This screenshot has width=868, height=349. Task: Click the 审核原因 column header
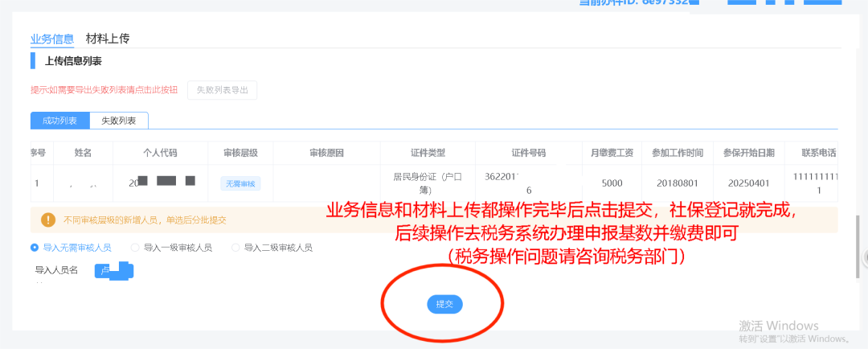tap(326, 154)
